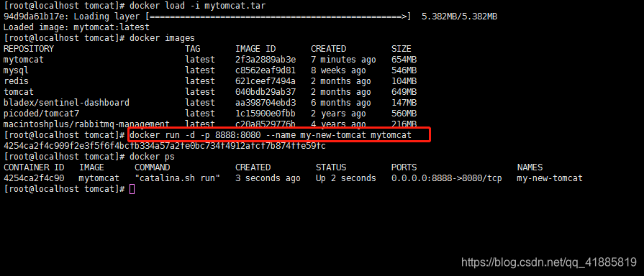Click the 649MB size value
This screenshot has width=644, height=276.
pos(404,91)
